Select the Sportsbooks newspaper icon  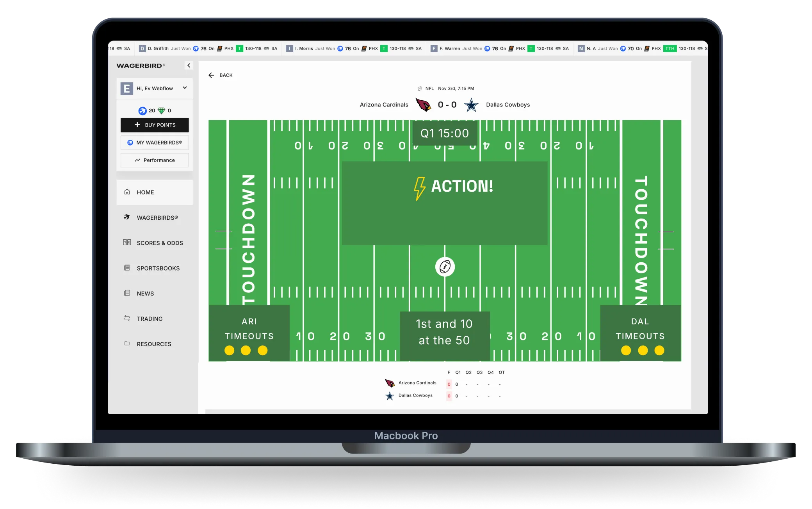tap(126, 268)
